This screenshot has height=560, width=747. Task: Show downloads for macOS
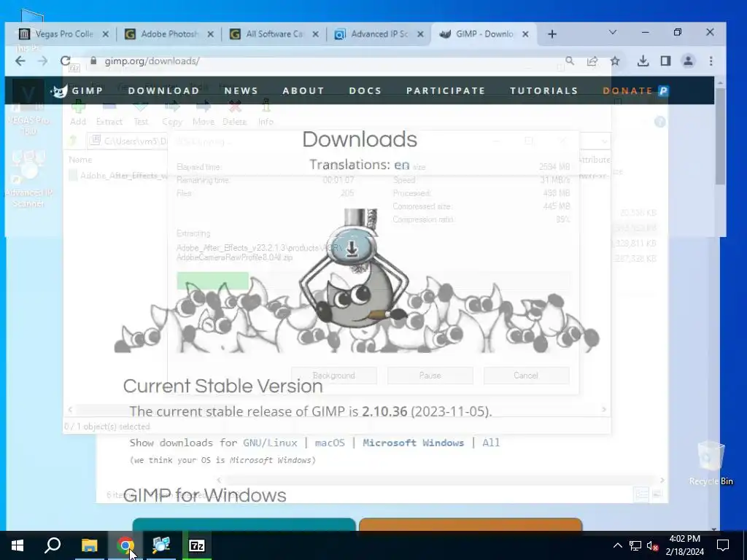pos(330,443)
